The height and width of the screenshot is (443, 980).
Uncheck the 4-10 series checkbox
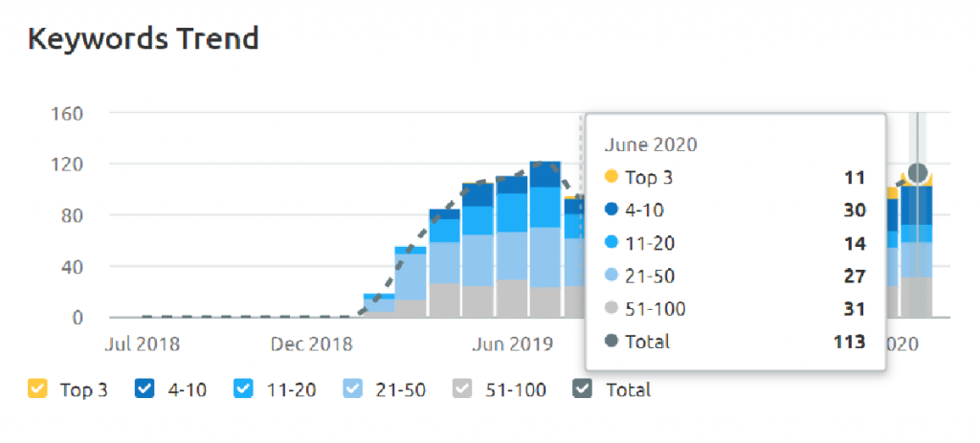[145, 388]
